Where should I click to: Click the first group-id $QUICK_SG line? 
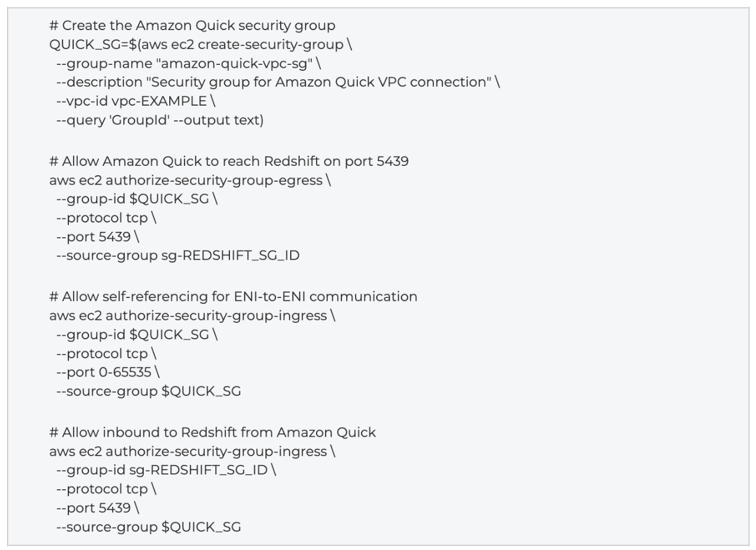pyautogui.click(x=137, y=199)
